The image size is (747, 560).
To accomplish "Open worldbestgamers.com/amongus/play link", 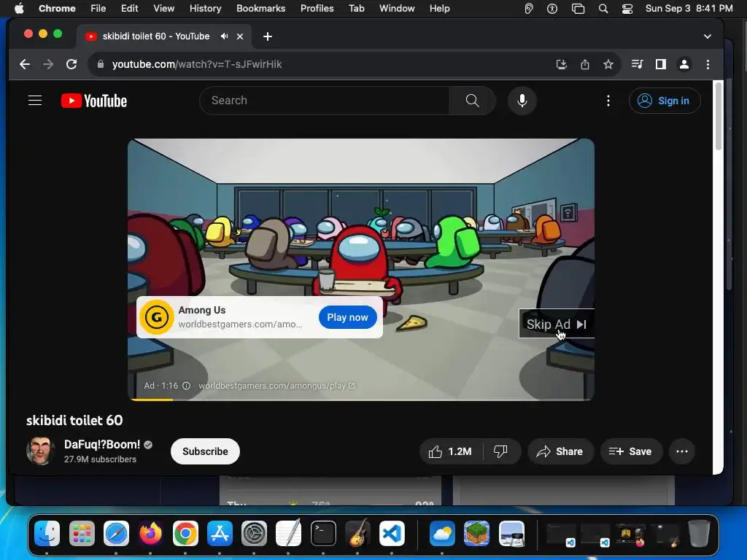I will point(276,386).
